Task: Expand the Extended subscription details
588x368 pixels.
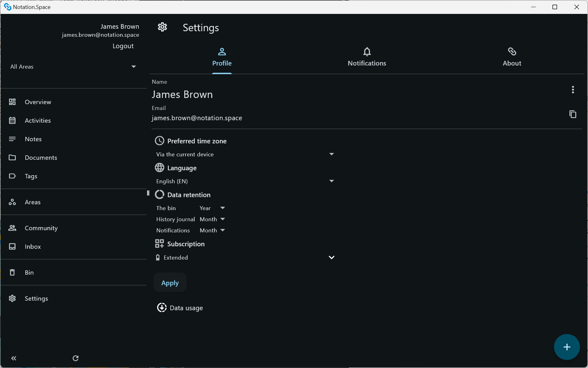Action: pos(331,257)
